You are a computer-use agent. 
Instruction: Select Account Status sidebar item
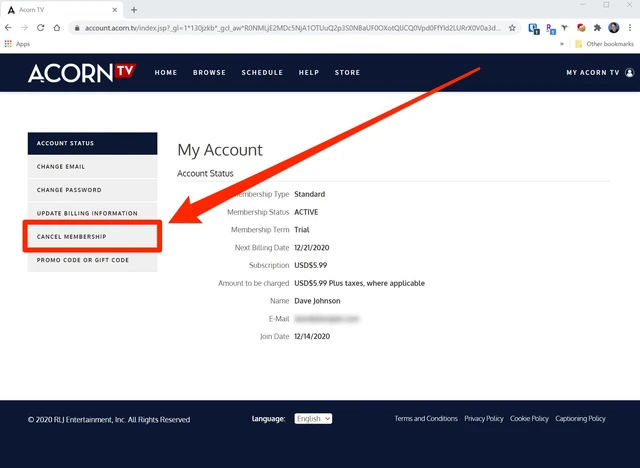92,143
